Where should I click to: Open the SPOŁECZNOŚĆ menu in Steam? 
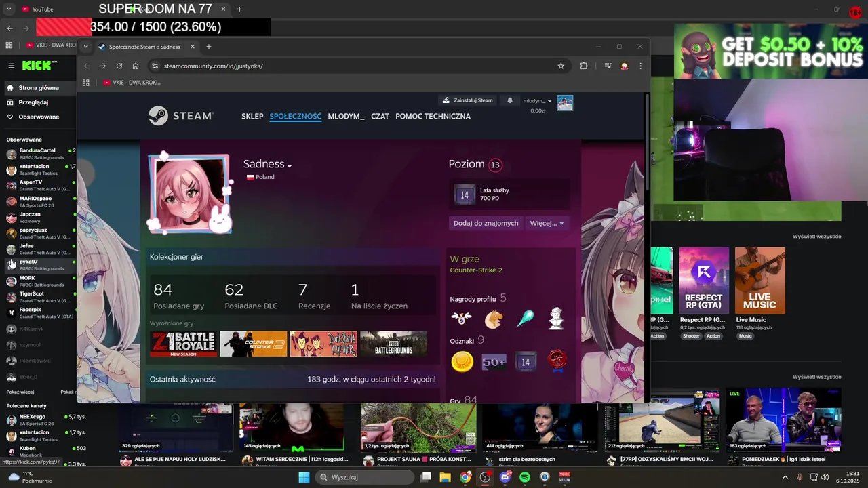click(296, 116)
